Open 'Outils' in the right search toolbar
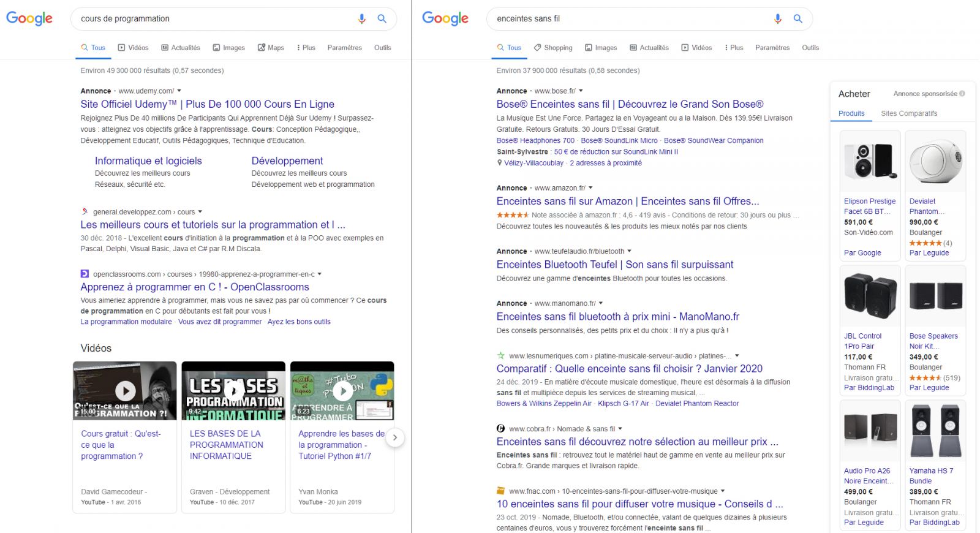 click(810, 48)
